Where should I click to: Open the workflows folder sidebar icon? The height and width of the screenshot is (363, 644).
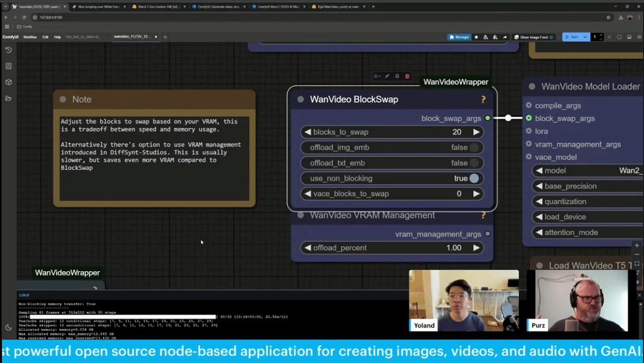coord(9,98)
